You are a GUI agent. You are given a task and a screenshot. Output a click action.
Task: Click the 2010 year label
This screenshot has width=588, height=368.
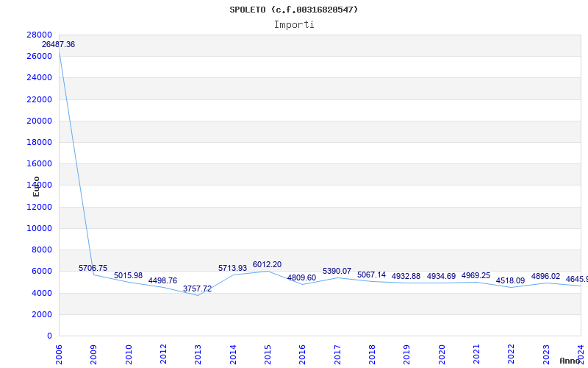pos(129,354)
